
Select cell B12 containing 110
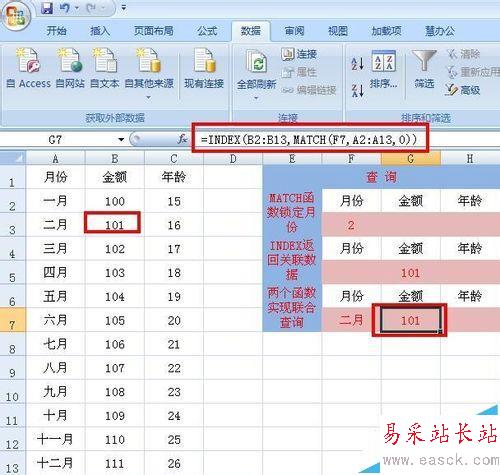(115, 439)
